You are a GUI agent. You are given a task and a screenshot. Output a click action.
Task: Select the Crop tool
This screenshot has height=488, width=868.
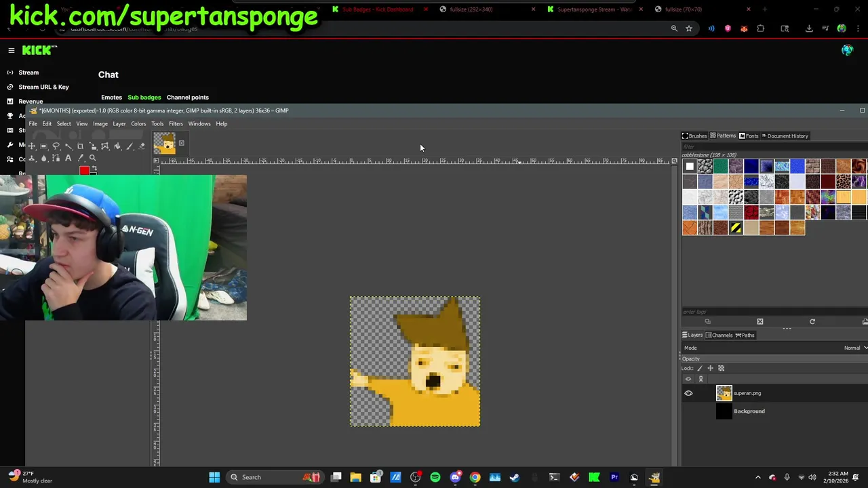[80, 146]
